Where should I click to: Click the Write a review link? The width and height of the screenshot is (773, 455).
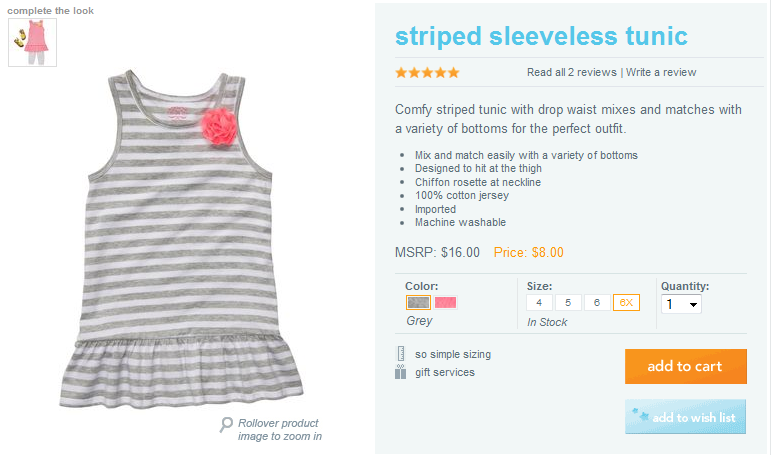click(x=661, y=72)
